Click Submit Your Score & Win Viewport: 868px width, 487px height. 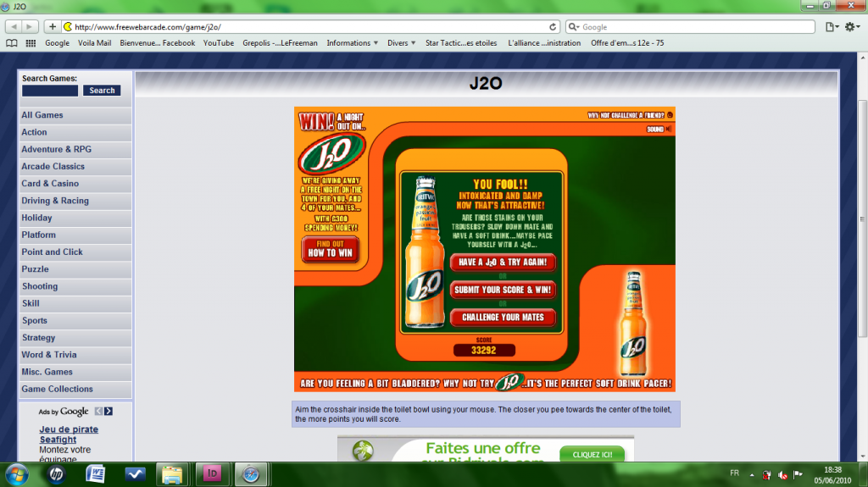point(503,290)
